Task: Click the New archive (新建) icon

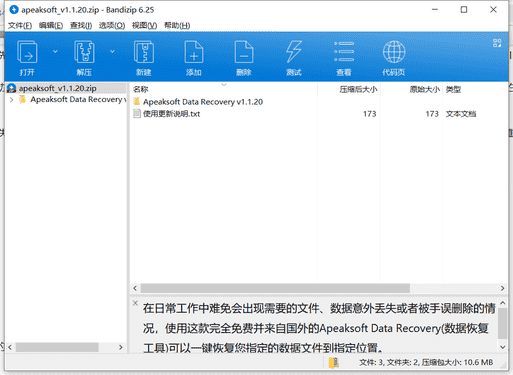Action: [x=144, y=52]
